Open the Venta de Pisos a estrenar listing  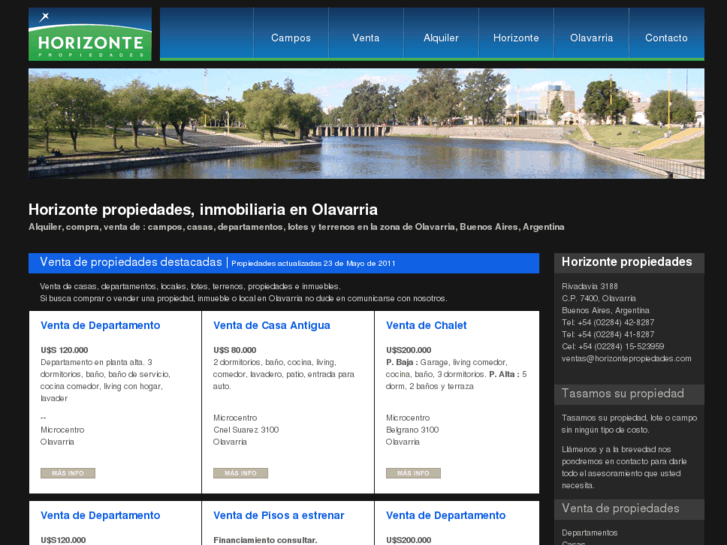pos(279,516)
